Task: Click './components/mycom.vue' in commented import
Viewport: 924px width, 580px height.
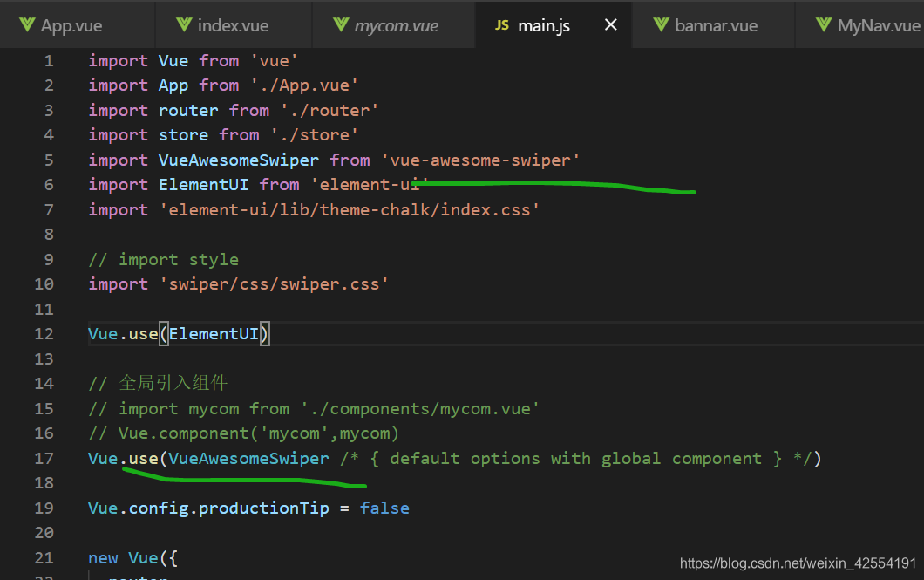Action: 419,409
